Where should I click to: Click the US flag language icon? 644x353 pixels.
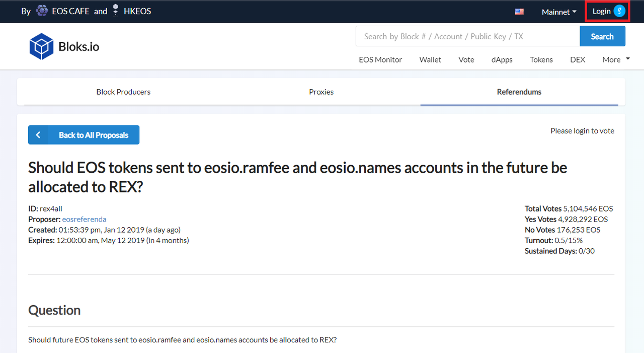pyautogui.click(x=519, y=12)
